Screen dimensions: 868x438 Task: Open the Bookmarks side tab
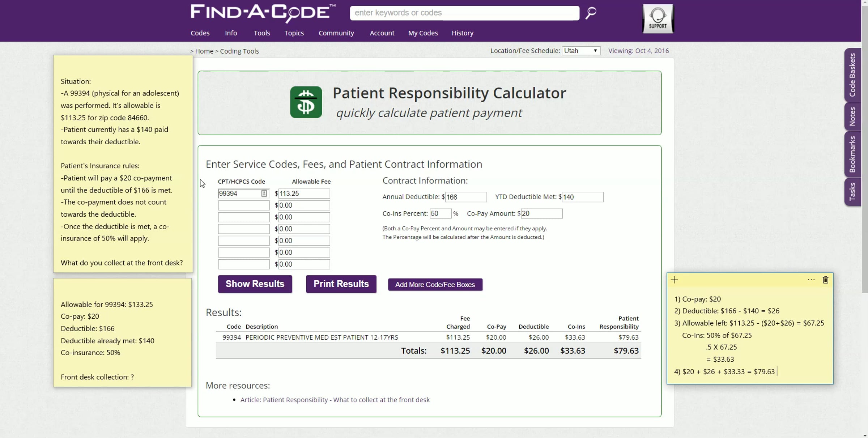coord(852,154)
